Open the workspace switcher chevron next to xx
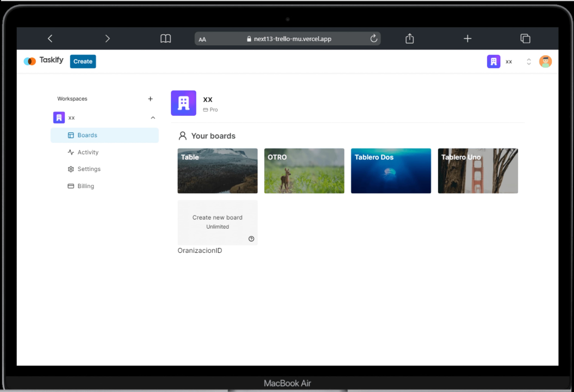574x392 pixels. (529, 61)
